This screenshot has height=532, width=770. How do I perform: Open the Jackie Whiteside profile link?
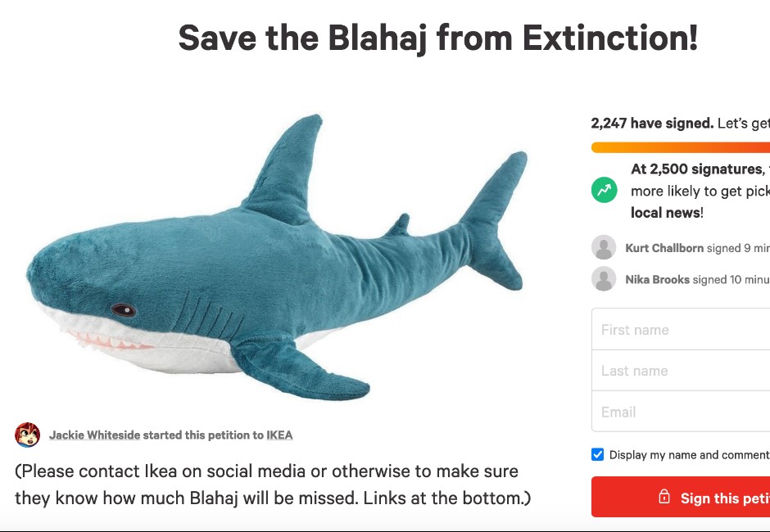[x=94, y=435]
